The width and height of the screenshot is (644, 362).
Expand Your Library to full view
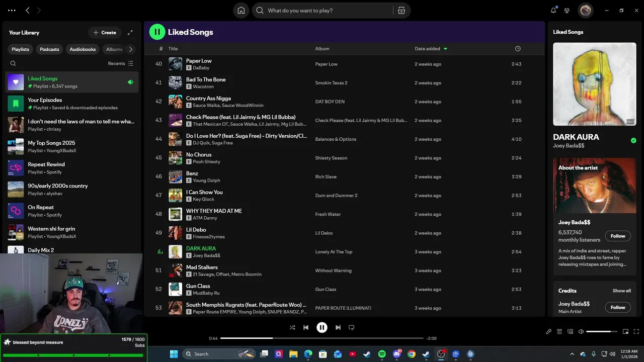[x=130, y=33]
